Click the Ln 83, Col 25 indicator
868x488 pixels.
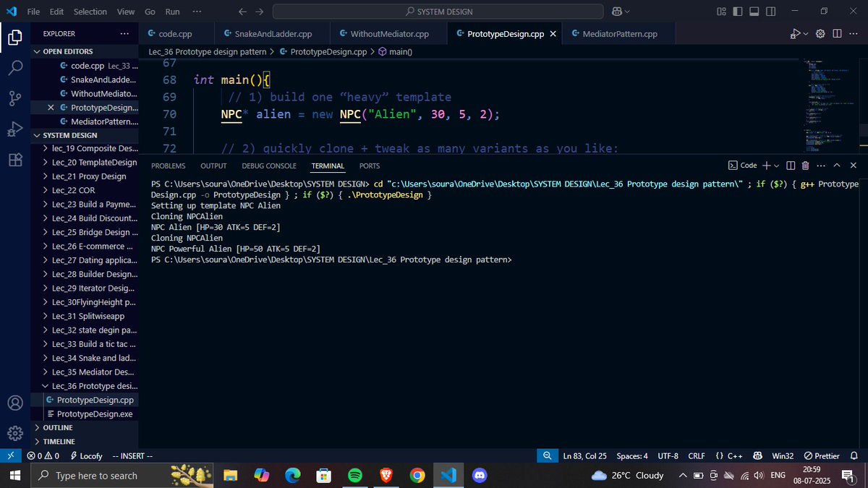(585, 456)
